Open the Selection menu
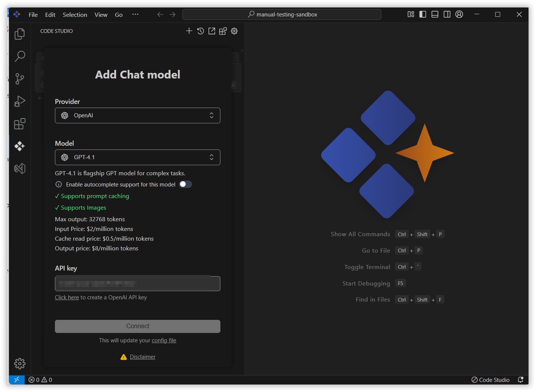The height and width of the screenshot is (392, 536). tap(75, 15)
